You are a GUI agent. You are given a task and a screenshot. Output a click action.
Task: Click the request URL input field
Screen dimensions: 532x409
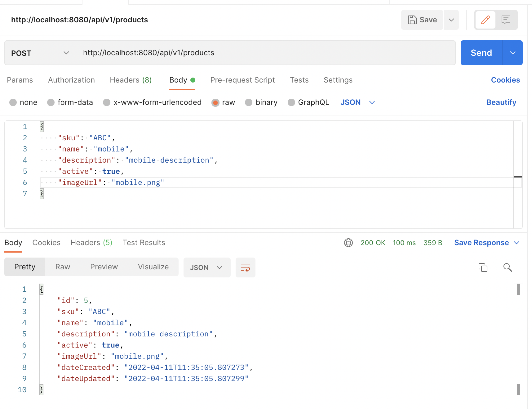[x=266, y=53]
